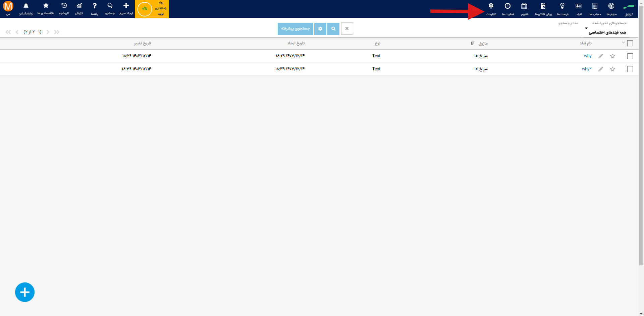Open History (تاریخچه) icon
The height and width of the screenshot is (316, 644).
[64, 9]
